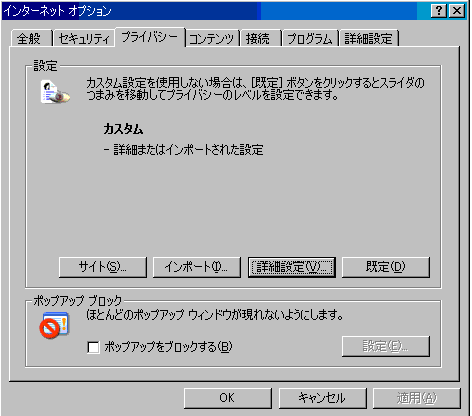The width and height of the screenshot is (472, 416).
Task: Click the サイト(S)... button
Action: (103, 267)
